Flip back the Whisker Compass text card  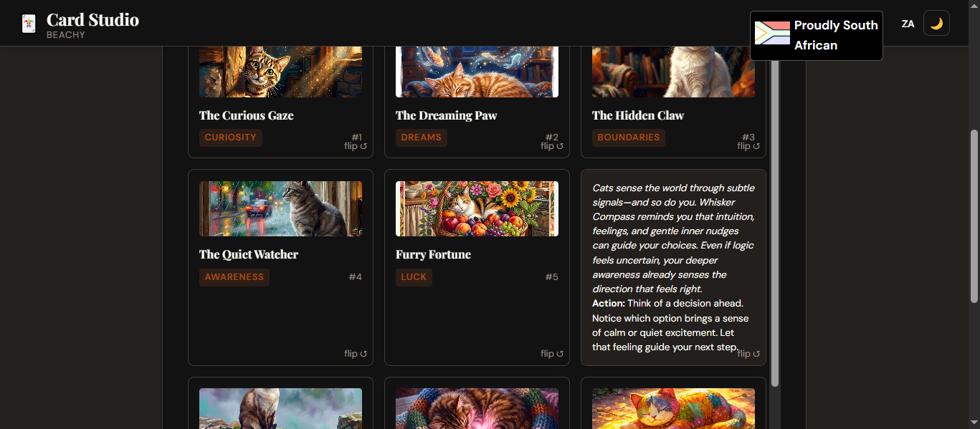(x=748, y=354)
